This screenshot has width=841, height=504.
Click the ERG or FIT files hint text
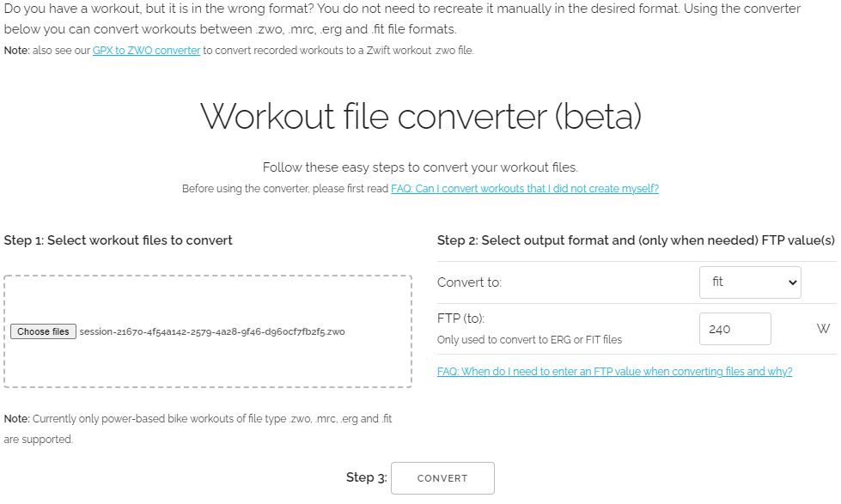pos(529,340)
